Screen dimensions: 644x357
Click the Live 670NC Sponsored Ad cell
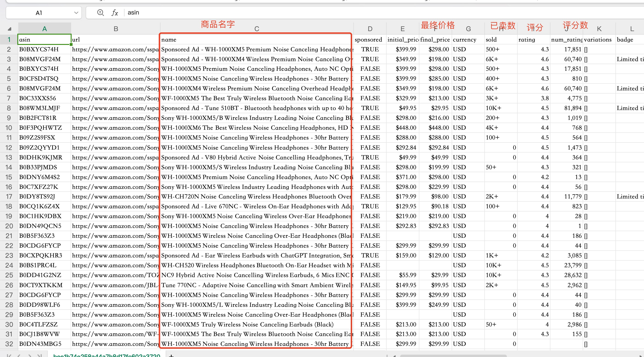click(257, 206)
